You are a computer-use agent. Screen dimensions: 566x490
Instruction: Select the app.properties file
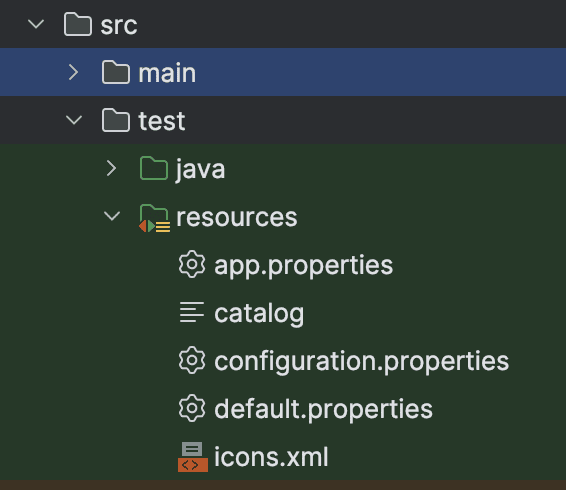pos(304,266)
